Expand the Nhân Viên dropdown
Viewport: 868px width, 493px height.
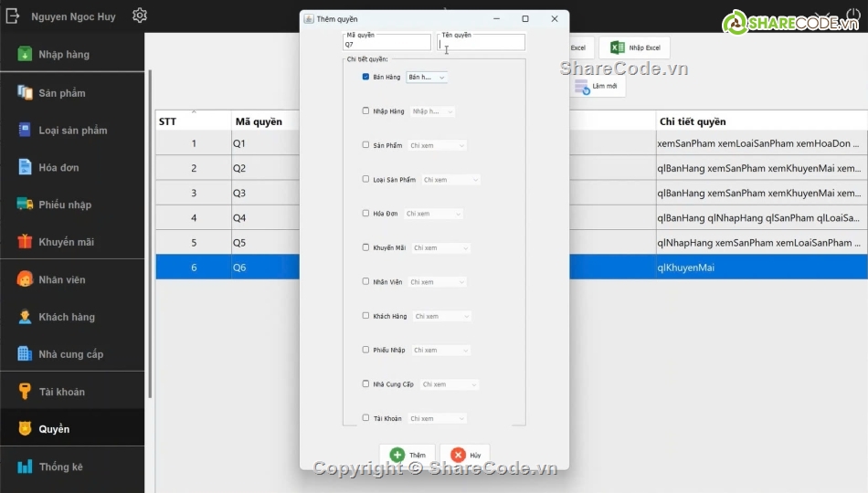point(438,282)
